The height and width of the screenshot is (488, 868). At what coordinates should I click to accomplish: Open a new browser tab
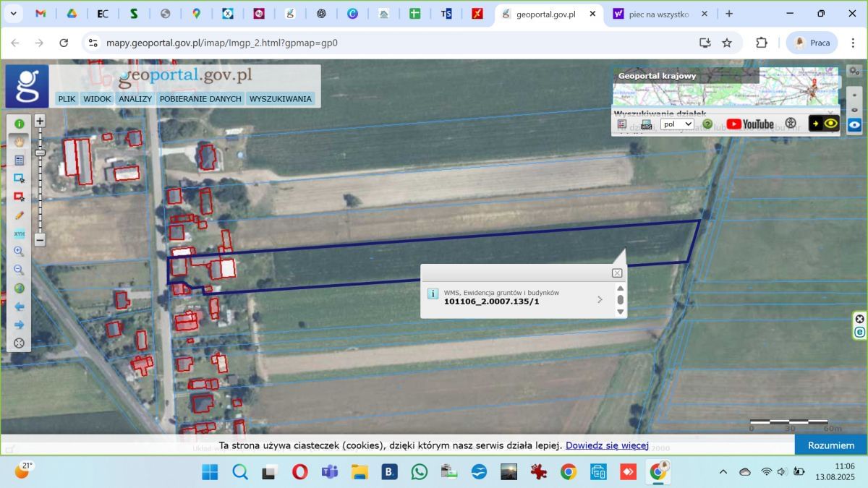pyautogui.click(x=729, y=14)
